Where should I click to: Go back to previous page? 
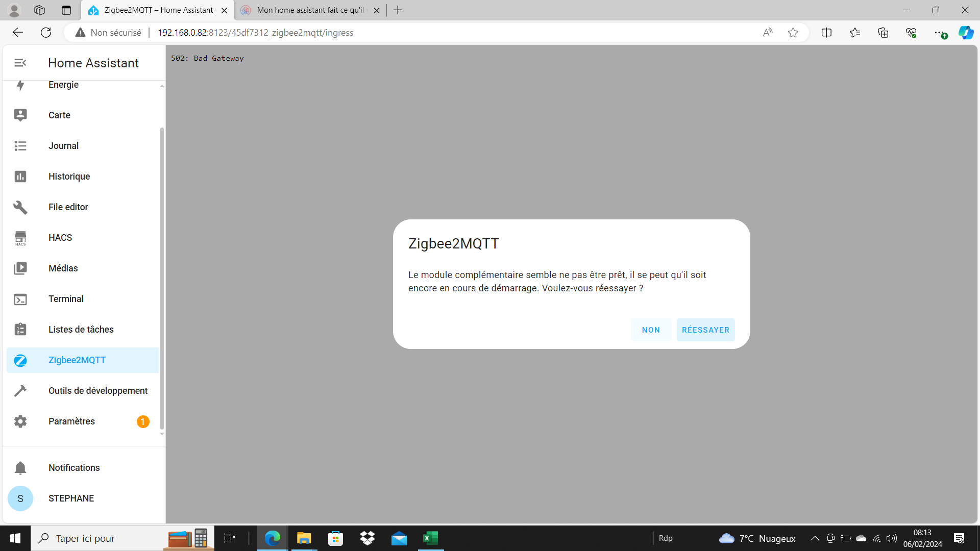pos(18,33)
